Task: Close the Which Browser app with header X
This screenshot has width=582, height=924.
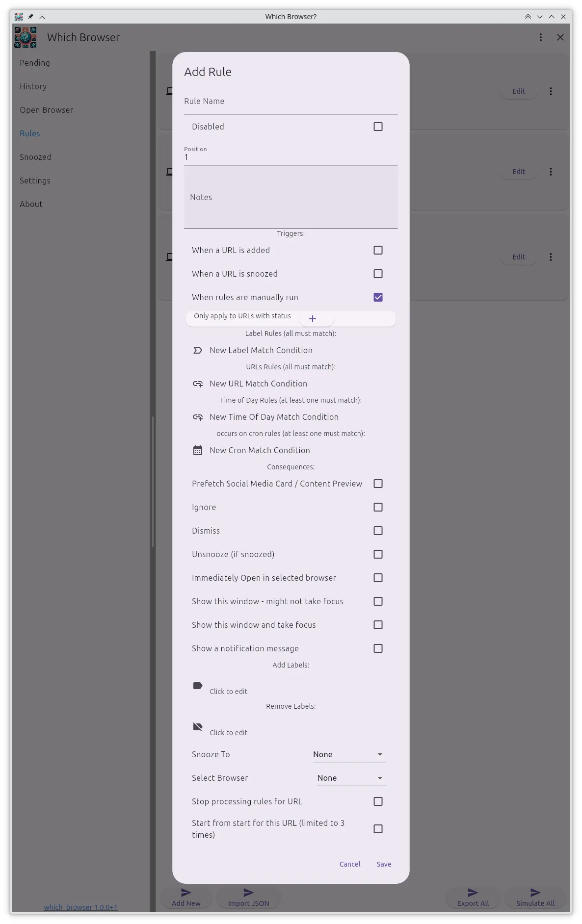Action: pyautogui.click(x=560, y=37)
